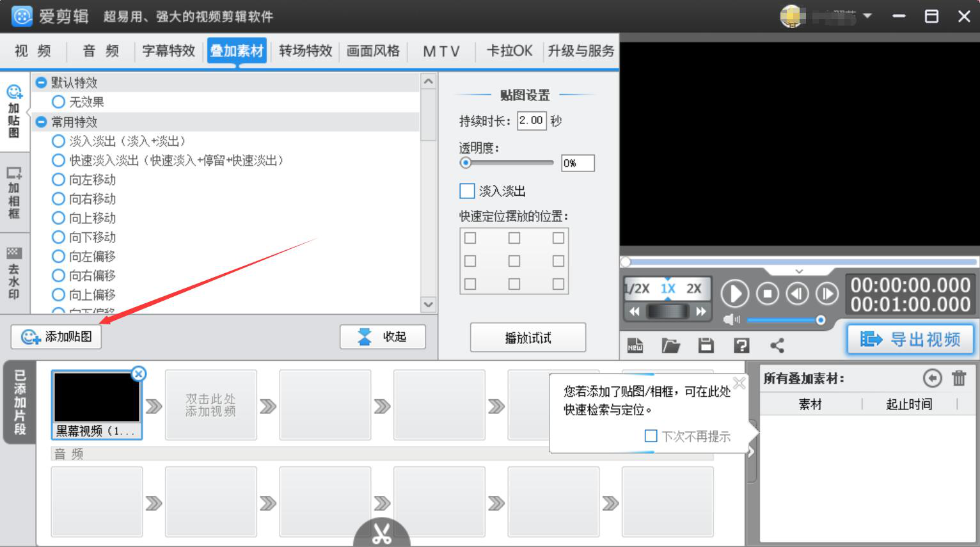
Task: Open the 画面风格 tab
Action: 374,51
